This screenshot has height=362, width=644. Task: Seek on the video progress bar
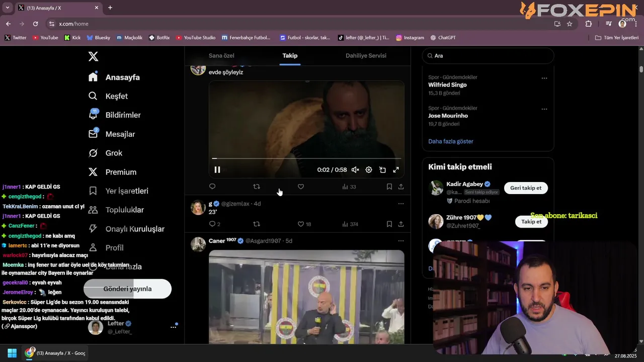coord(306,158)
